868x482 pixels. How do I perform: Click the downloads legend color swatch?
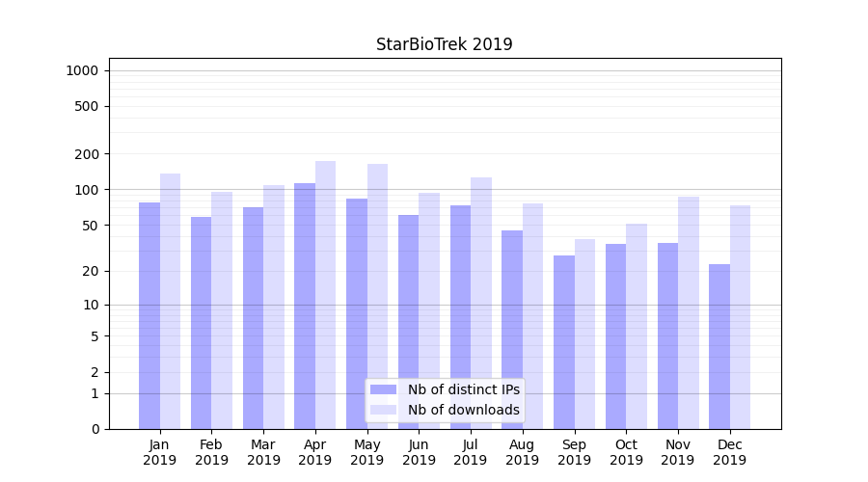click(x=383, y=410)
